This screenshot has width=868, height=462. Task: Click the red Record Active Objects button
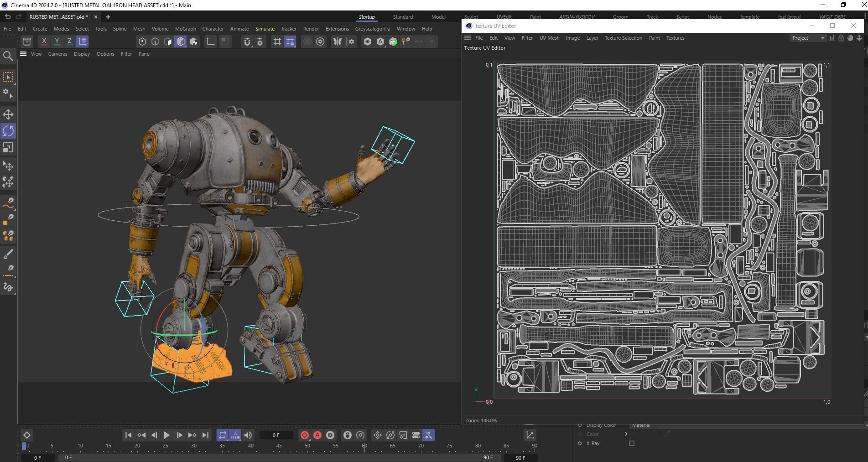click(x=305, y=435)
